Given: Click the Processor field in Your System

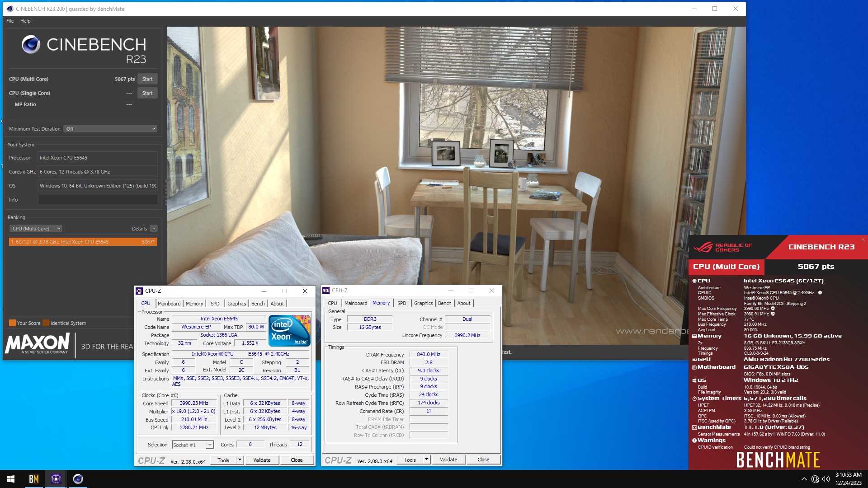Looking at the screenshot, I should 98,158.
